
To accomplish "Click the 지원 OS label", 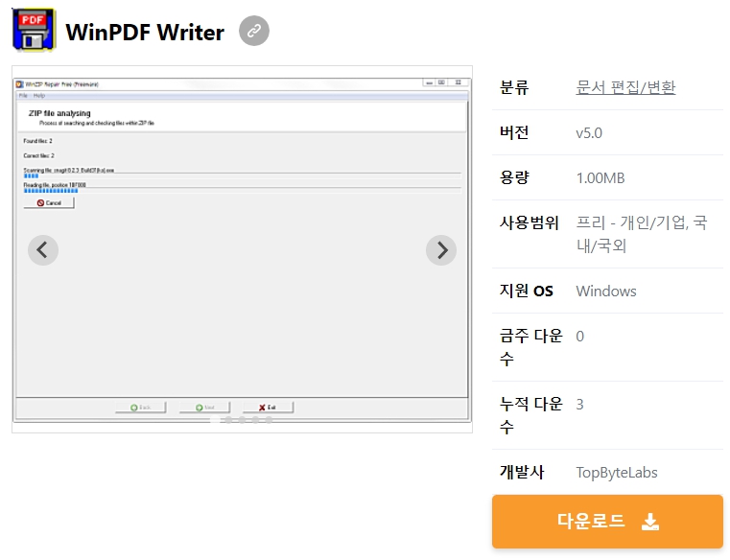I will [x=526, y=291].
